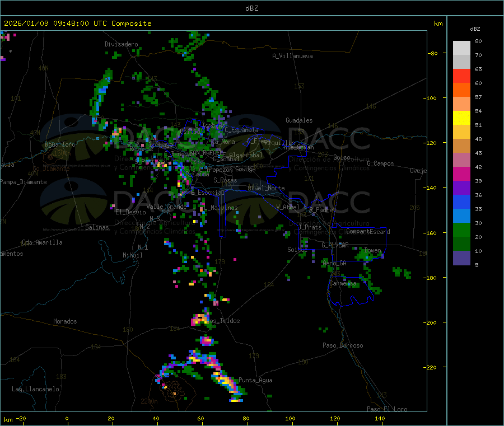Click the yellow 54 dBZ legend swatch
The height and width of the screenshot is (426, 504).
click(461, 118)
